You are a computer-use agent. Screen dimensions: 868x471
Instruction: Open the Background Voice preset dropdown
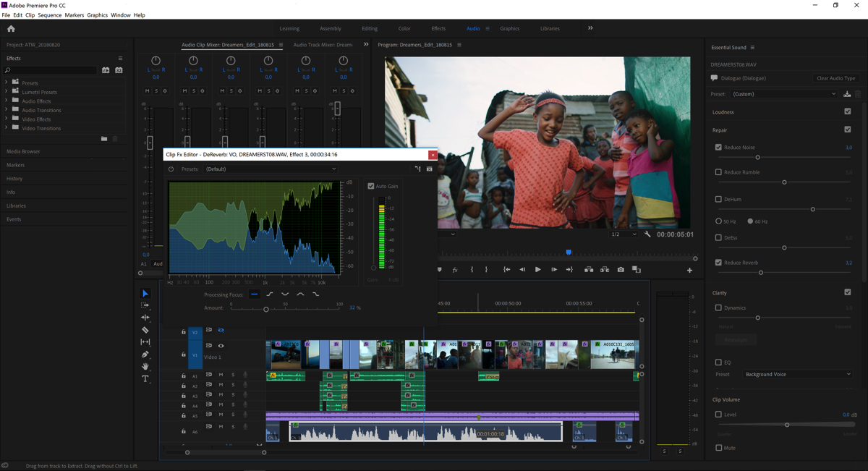(x=797, y=374)
